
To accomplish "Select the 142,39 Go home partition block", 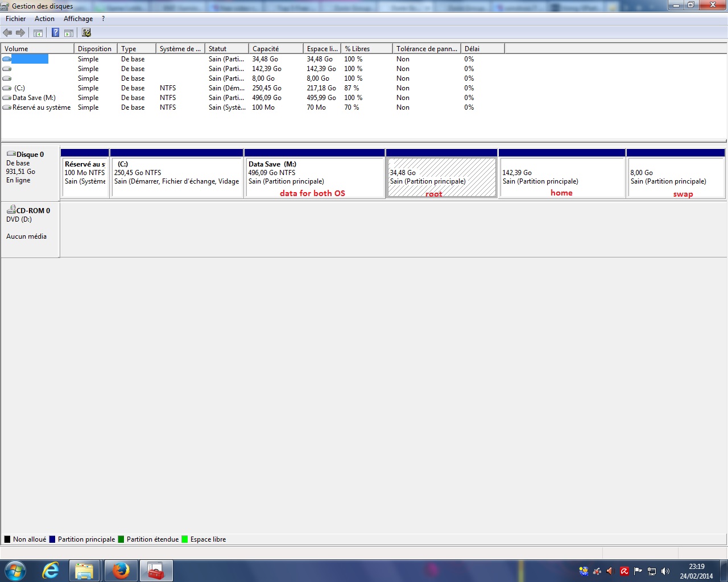I will pyautogui.click(x=561, y=177).
